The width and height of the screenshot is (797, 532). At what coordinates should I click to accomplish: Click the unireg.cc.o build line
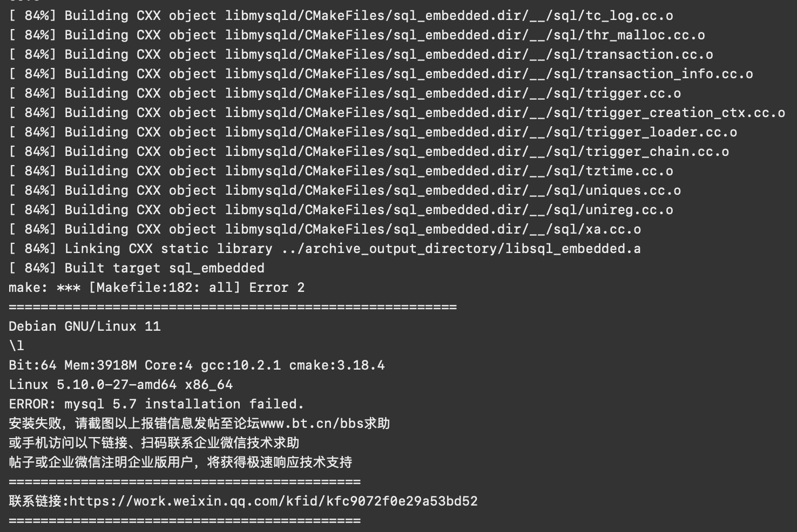[x=341, y=210]
